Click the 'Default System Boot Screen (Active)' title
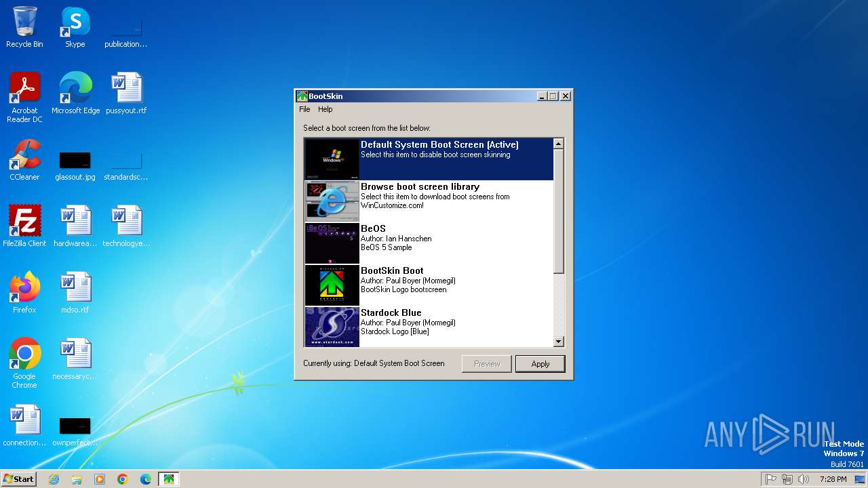The image size is (868, 488). click(439, 144)
